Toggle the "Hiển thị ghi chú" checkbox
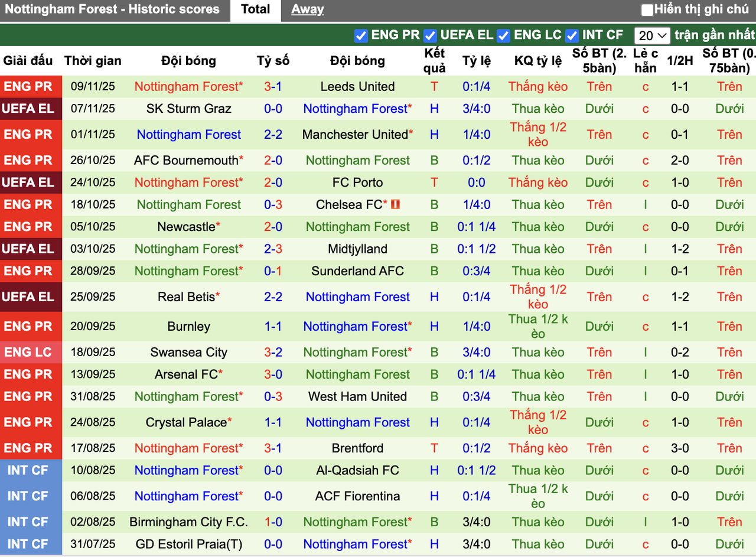The image size is (756, 557). 647,9
